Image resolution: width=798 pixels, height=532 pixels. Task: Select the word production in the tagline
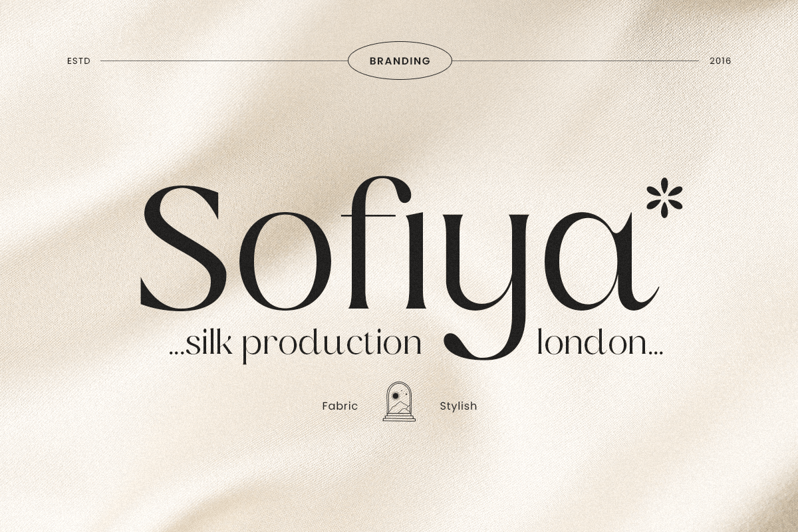tap(332, 346)
